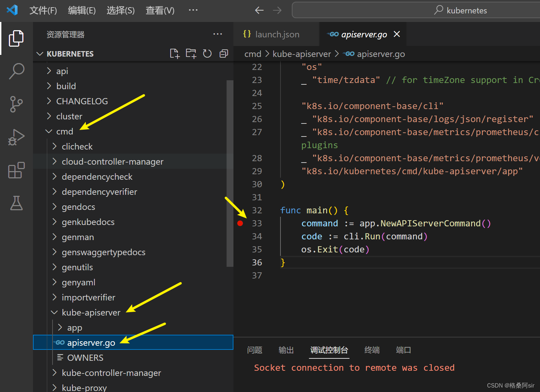Open the 查看(V) menu
This screenshot has width=540, height=392.
pyautogui.click(x=160, y=10)
